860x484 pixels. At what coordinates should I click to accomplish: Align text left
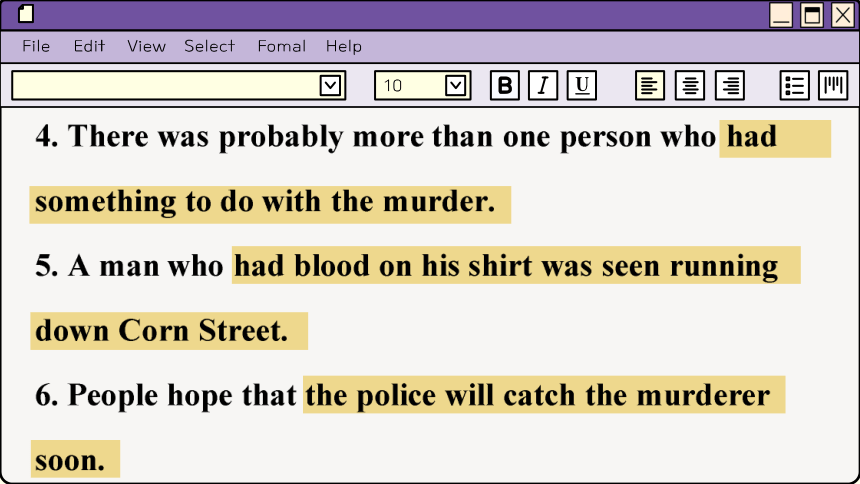pyautogui.click(x=650, y=85)
